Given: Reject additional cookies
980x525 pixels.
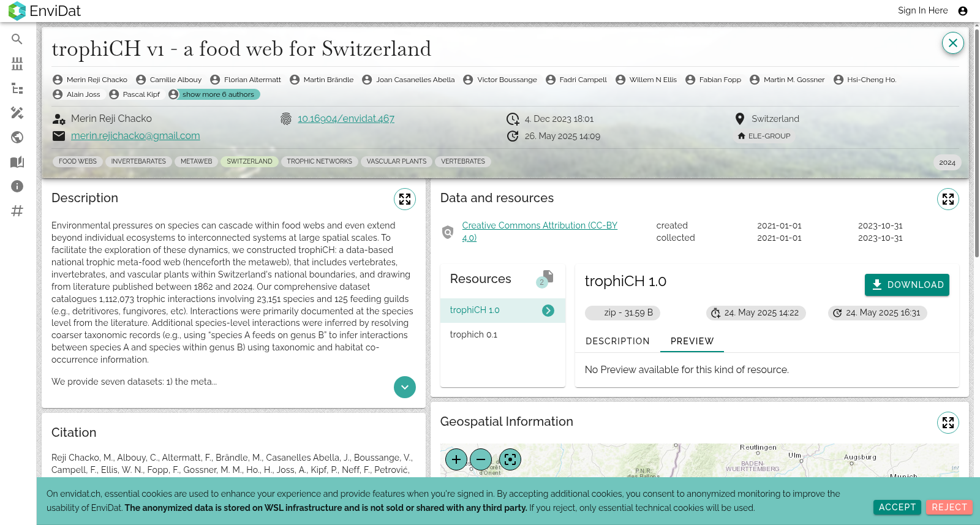Looking at the screenshot, I should point(949,507).
